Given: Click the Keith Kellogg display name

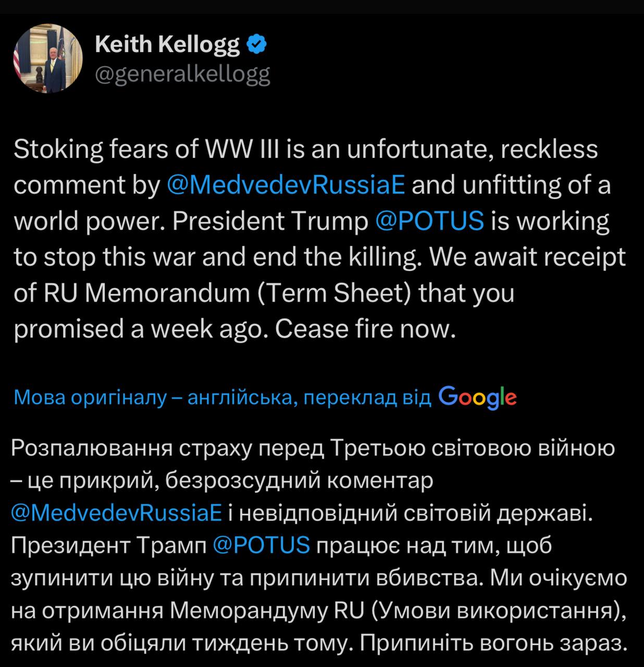Looking at the screenshot, I should click(x=167, y=45).
